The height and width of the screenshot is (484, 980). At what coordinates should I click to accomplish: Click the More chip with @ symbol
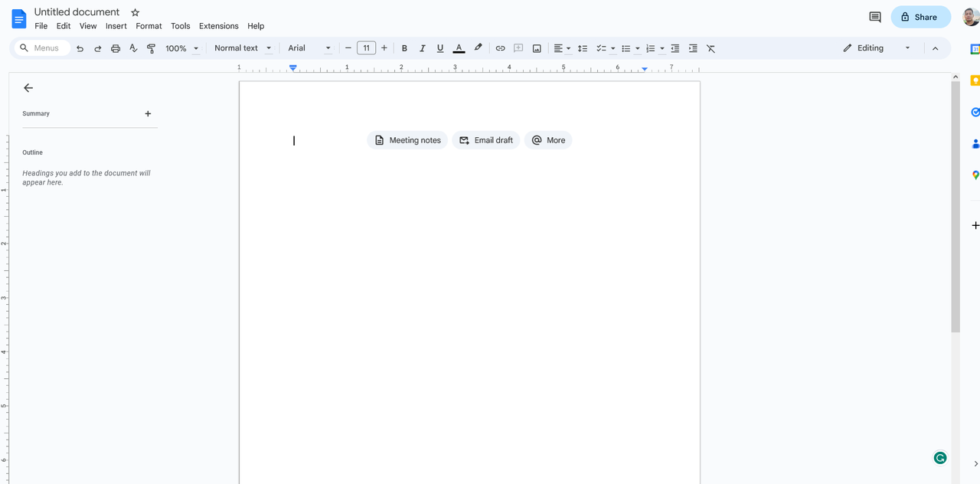548,140
